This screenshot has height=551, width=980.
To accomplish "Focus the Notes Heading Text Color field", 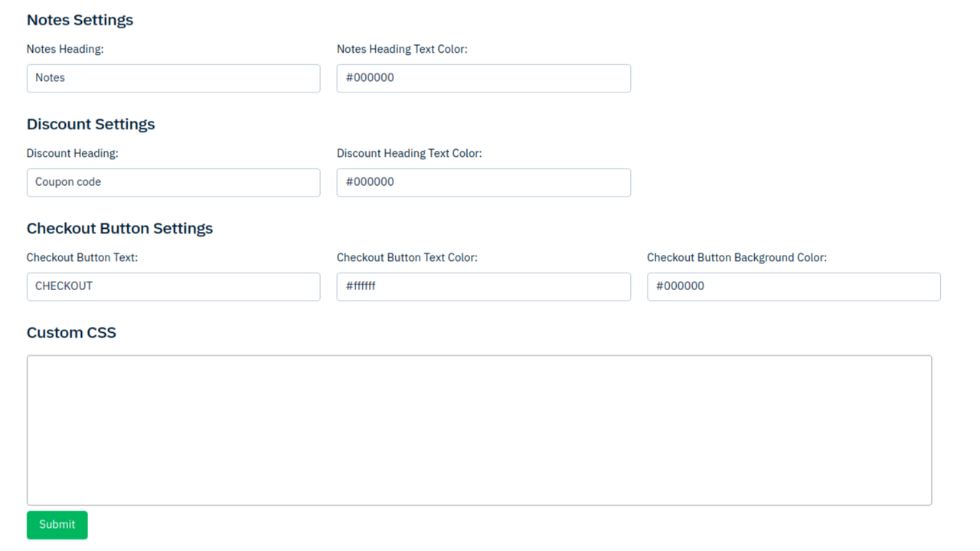I will [x=484, y=78].
